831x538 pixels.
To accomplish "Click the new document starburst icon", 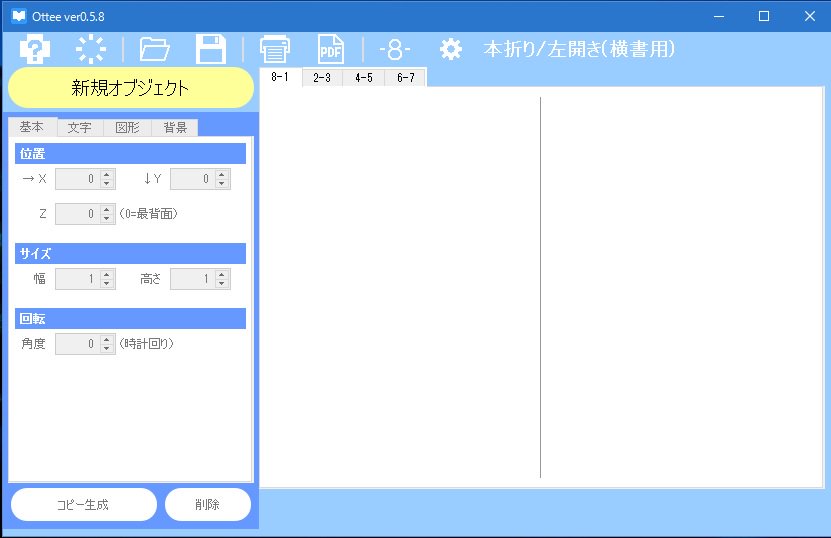I will pyautogui.click(x=91, y=49).
